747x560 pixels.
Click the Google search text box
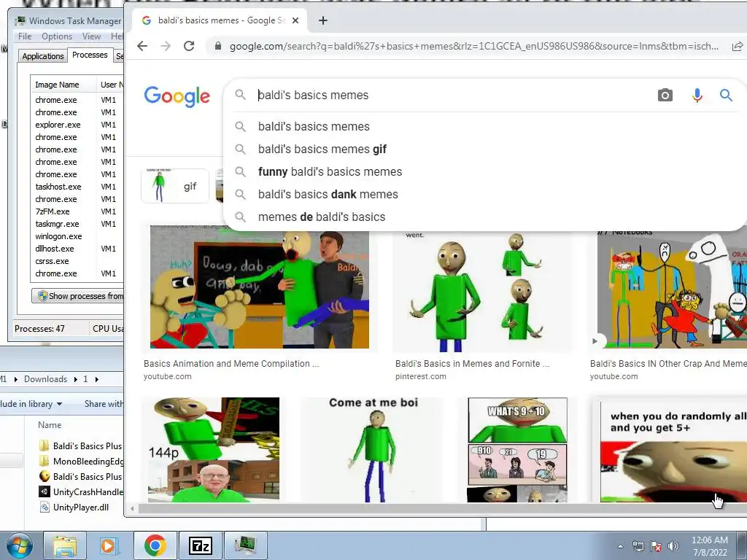(452, 96)
